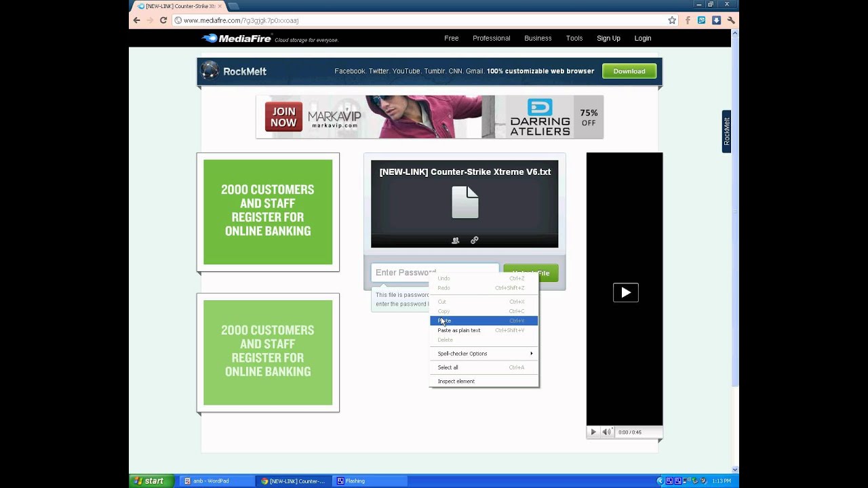Play the video with the center play button
Viewport: 868px width, 488px height.
[x=625, y=293]
